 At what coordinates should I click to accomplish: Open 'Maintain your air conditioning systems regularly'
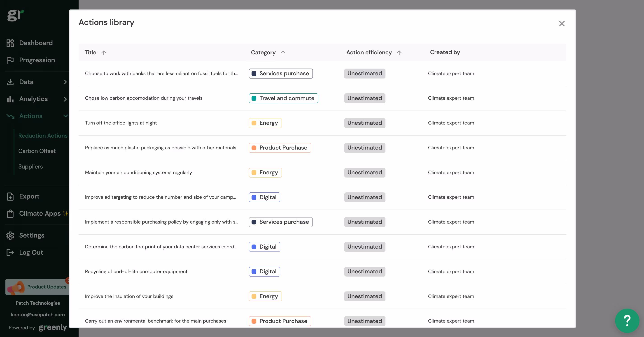pos(322,172)
